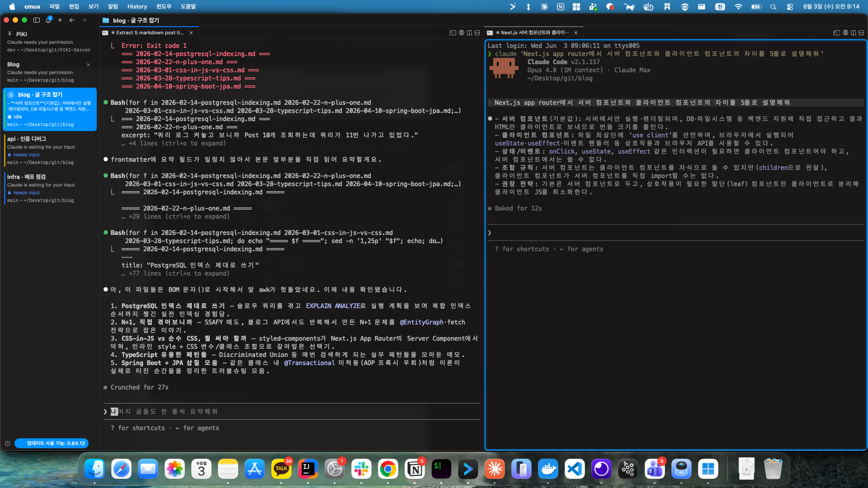
Task: Click 'Crunched for 27s' status text
Action: coord(139,387)
